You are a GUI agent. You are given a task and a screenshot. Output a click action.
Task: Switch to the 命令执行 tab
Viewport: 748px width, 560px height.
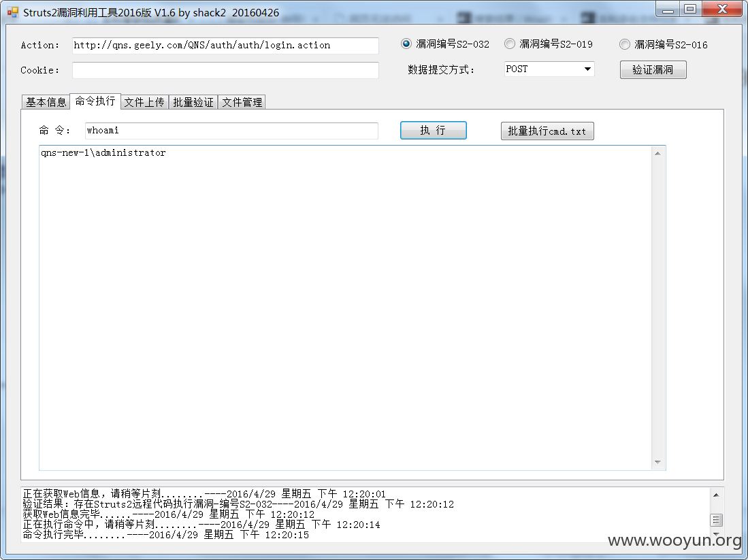click(95, 101)
